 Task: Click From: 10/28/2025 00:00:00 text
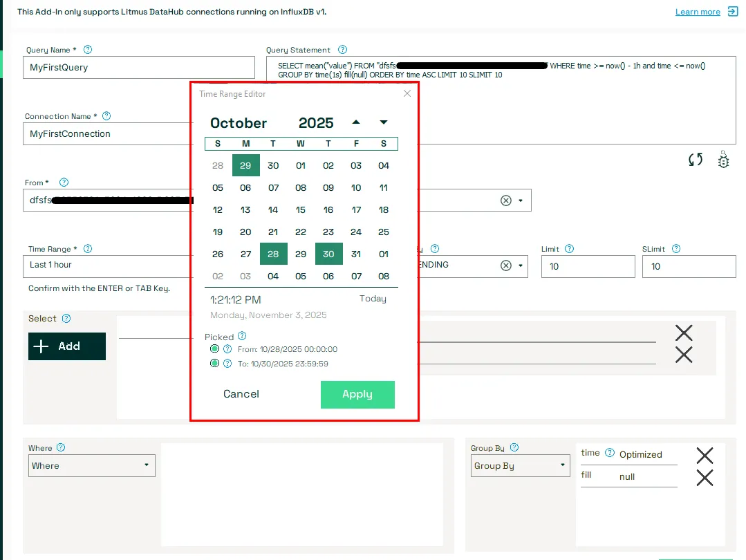click(x=288, y=349)
